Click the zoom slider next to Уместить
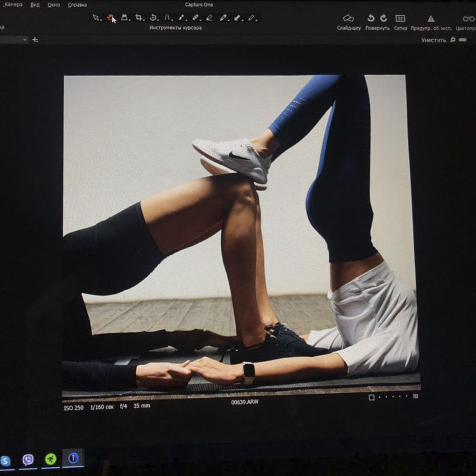The image size is (476, 476). pos(462,40)
